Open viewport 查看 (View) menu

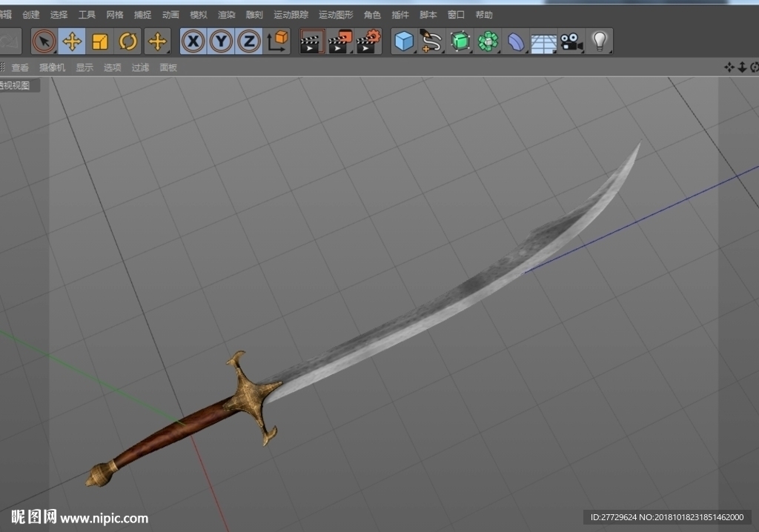20,67
